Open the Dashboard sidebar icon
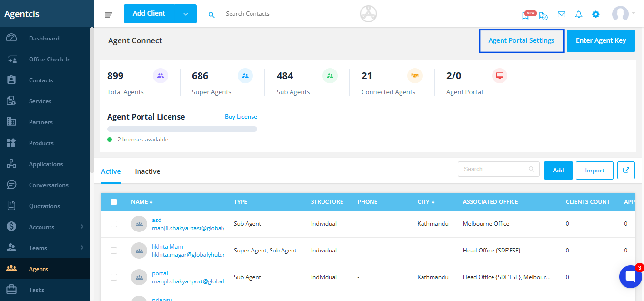Viewport: 644px width, 301px height. tap(11, 38)
